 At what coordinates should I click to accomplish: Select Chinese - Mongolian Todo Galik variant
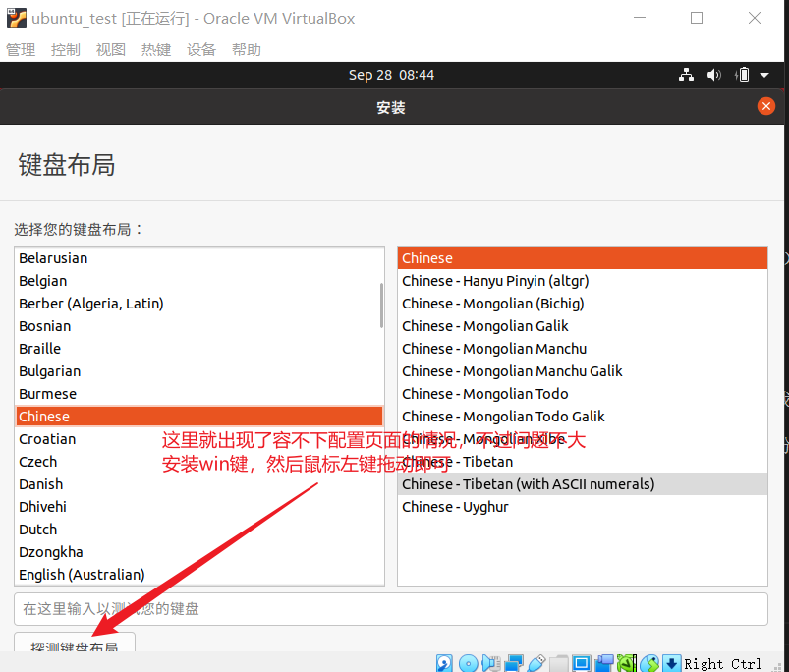(x=583, y=417)
